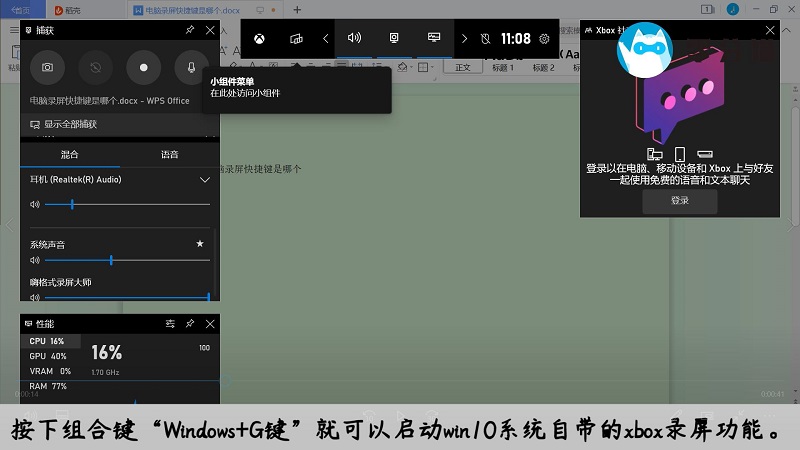Click the WPS shading paint bucket icon
This screenshot has height=450, width=800.
coord(403,67)
